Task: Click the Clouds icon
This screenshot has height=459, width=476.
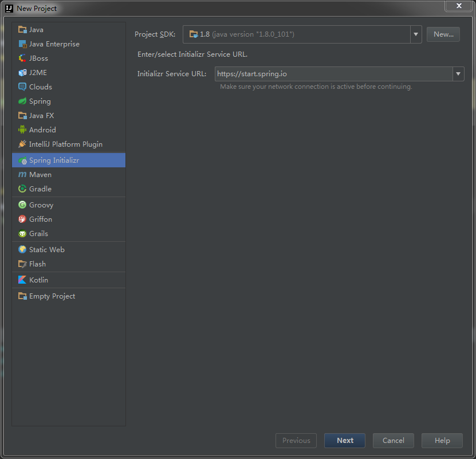Action: [22, 87]
